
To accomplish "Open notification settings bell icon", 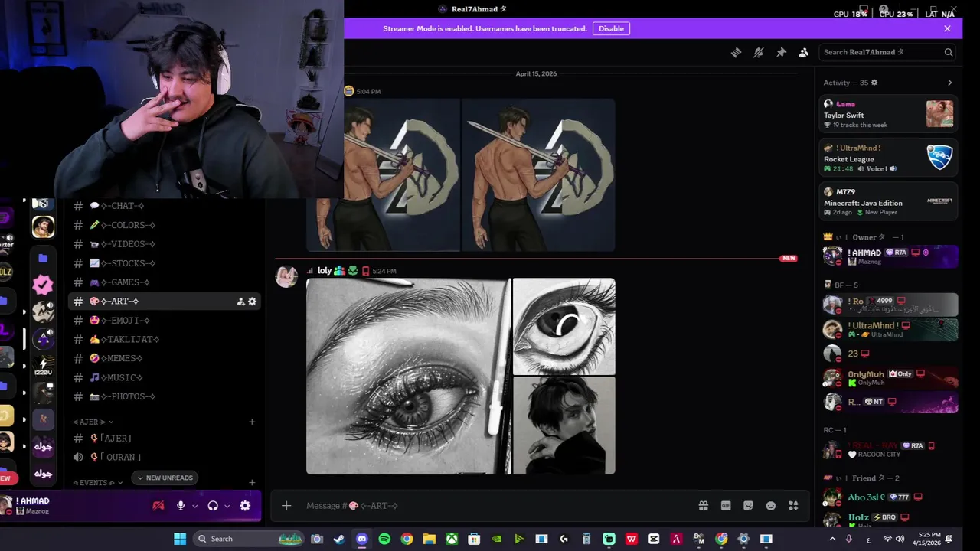I will point(758,52).
